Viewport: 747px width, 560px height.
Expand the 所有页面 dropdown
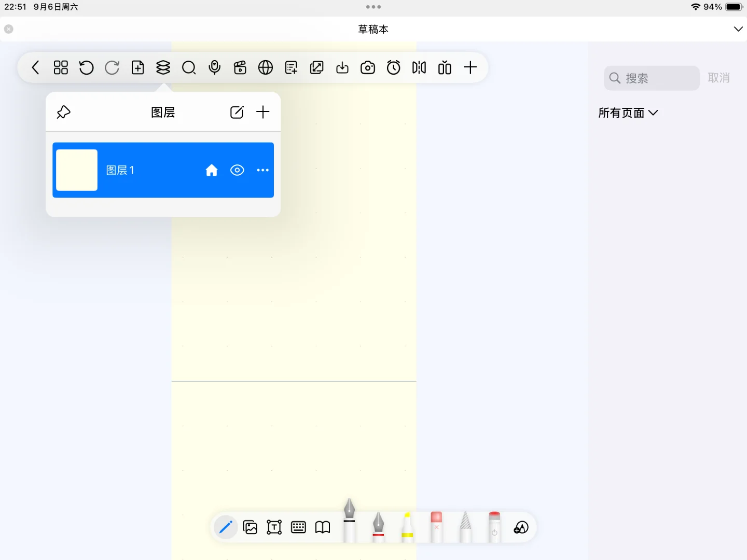(x=629, y=113)
